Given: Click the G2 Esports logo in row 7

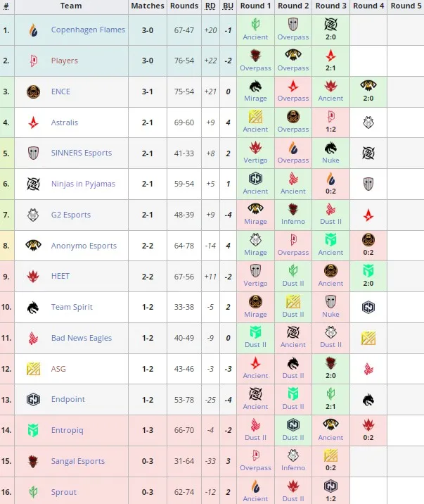Looking at the screenshot, I should [33, 215].
